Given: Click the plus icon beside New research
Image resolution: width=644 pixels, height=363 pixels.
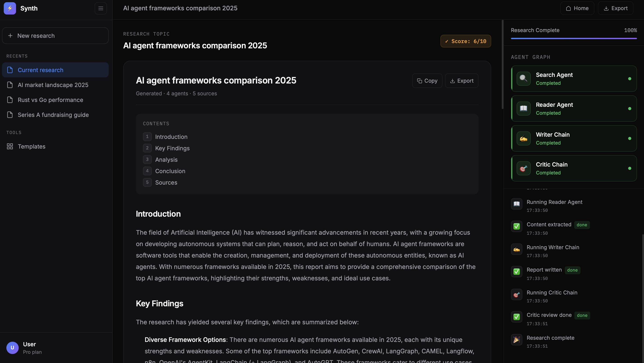Looking at the screenshot, I should [x=10, y=36].
